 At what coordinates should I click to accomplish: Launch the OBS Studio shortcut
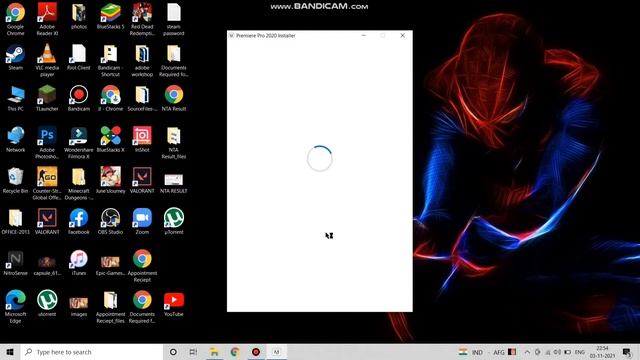111,221
